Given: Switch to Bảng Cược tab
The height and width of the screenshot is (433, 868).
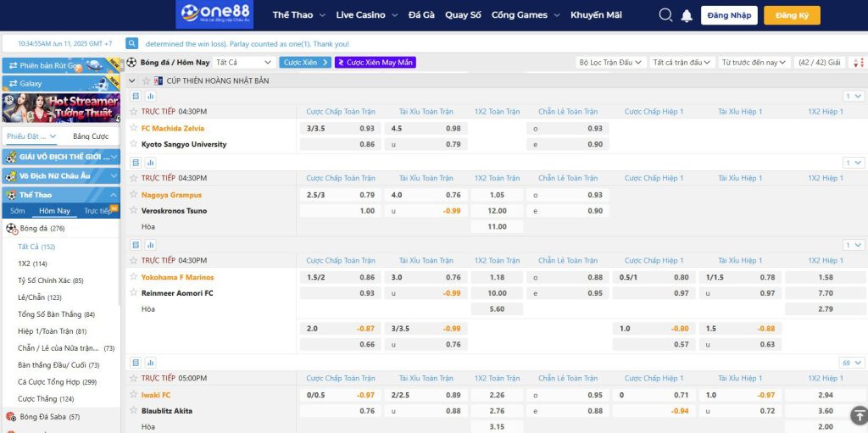Looking at the screenshot, I should click(x=91, y=136).
